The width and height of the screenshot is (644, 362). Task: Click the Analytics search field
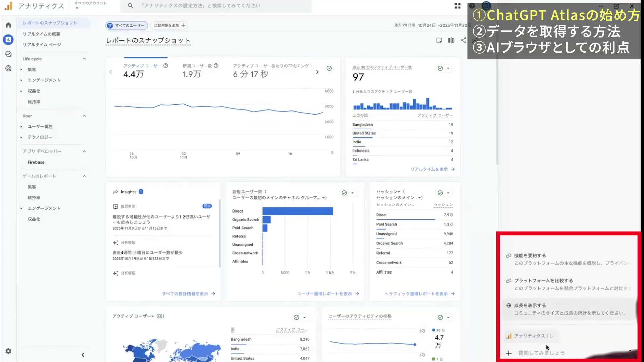[x=216, y=6]
